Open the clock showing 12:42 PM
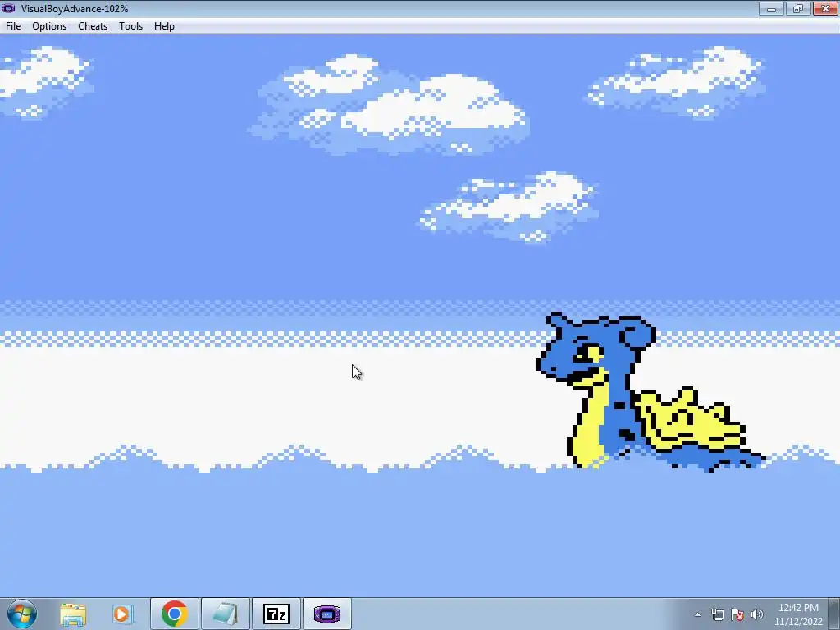The width and height of the screenshot is (840, 630). 798,614
